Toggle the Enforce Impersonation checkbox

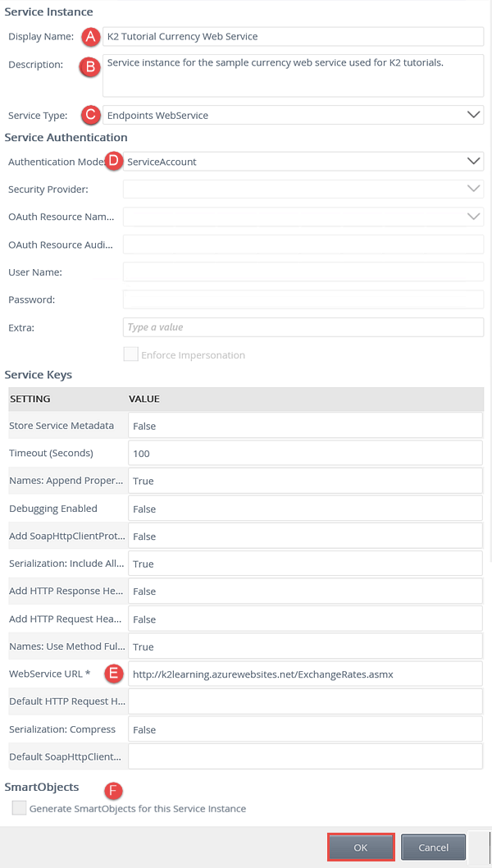pyautogui.click(x=130, y=355)
